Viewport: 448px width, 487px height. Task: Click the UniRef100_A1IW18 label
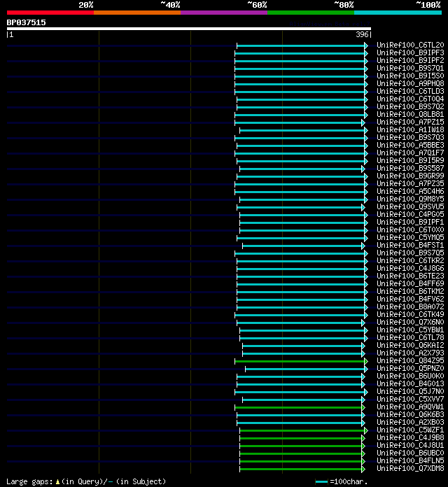(x=410, y=130)
